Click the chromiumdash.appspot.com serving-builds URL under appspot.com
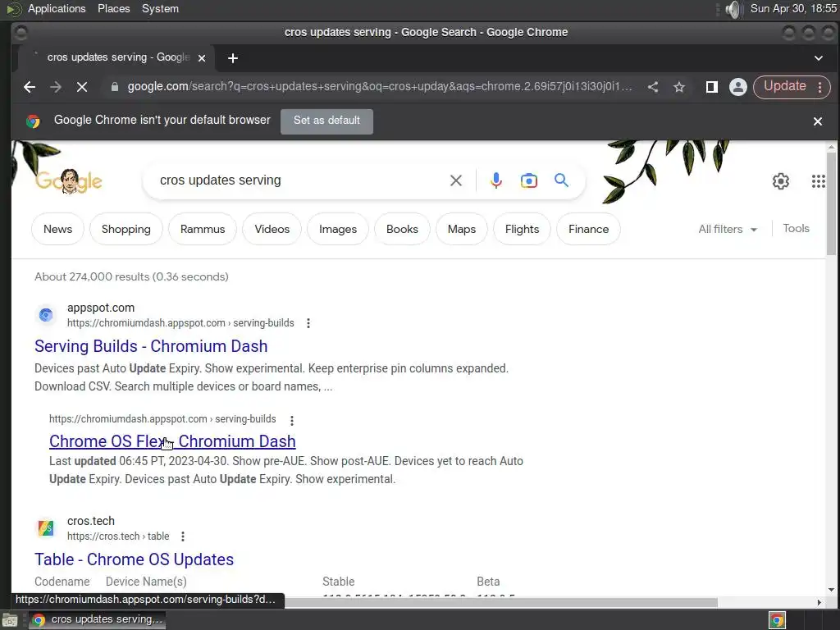 click(180, 323)
